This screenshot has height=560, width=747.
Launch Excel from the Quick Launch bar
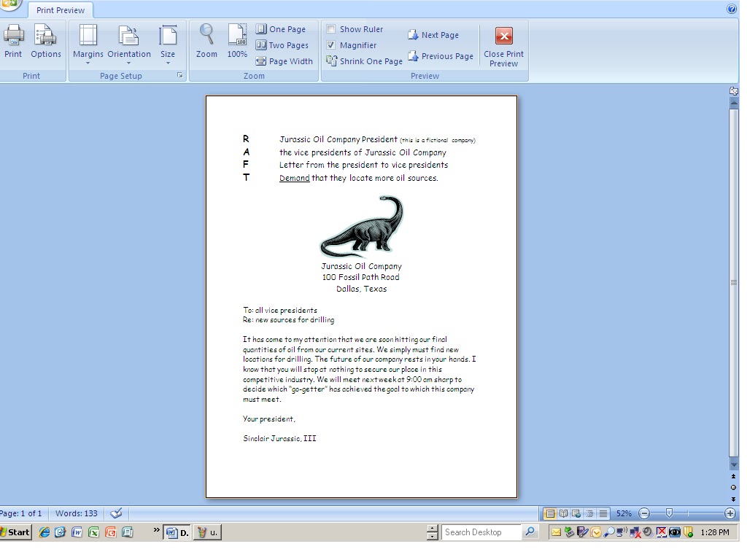point(94,532)
